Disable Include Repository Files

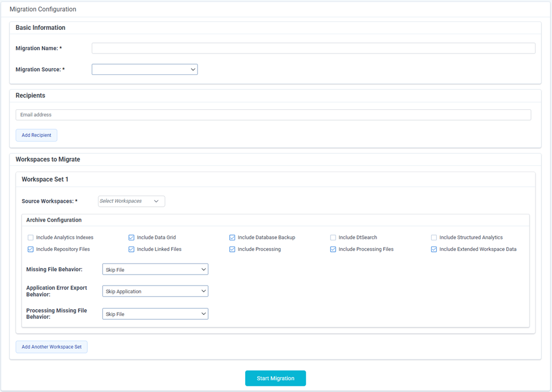(30, 249)
